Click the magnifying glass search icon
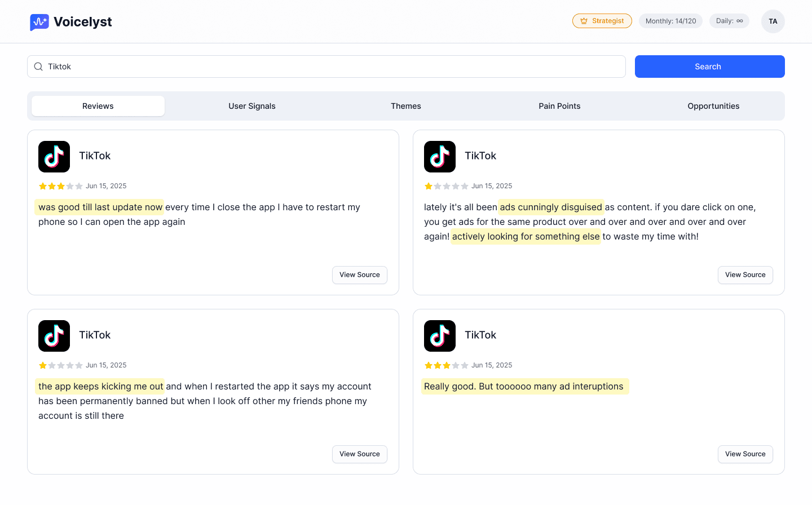 38,66
